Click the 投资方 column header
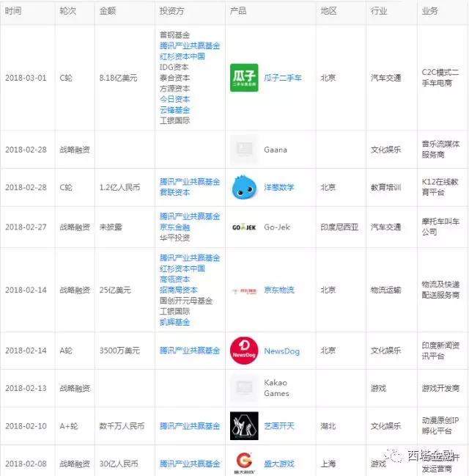Viewport: 469px width, 476px height. point(171,11)
